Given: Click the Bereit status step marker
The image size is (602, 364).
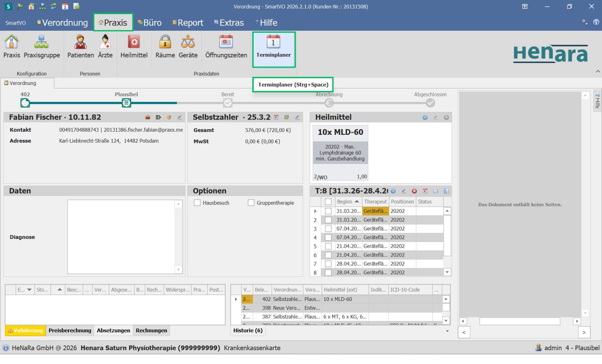Looking at the screenshot, I should pyautogui.click(x=228, y=103).
